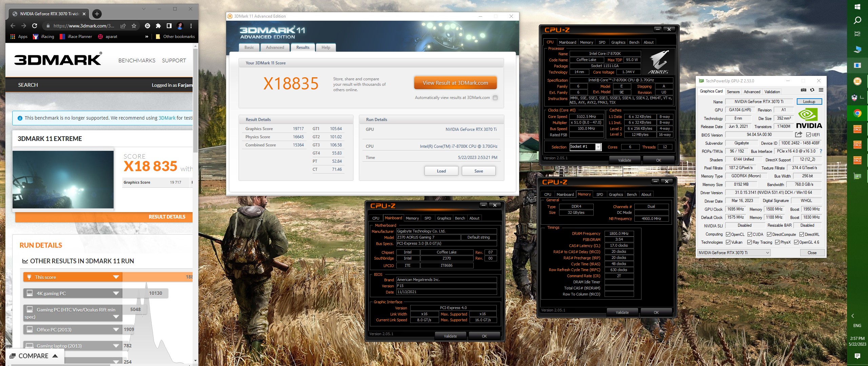This screenshot has width=868, height=366.
Task: Open Windows search from the taskbar
Action: click(857, 20)
